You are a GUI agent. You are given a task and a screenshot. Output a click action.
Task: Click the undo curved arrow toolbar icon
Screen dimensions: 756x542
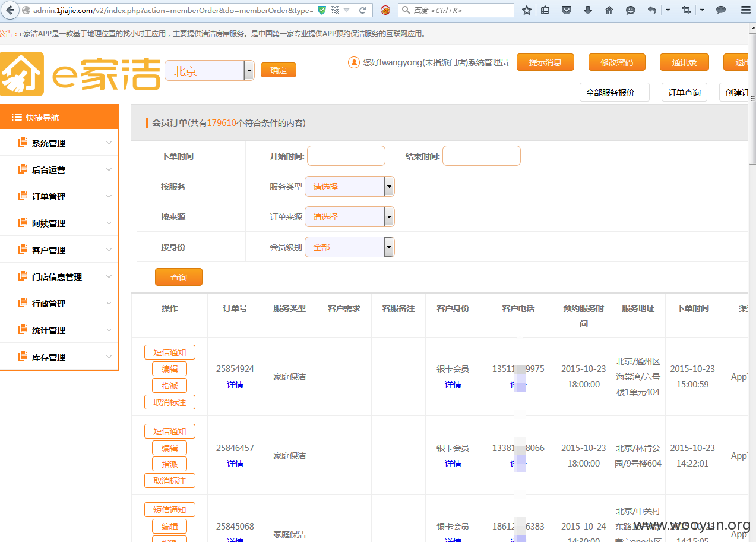click(x=652, y=10)
